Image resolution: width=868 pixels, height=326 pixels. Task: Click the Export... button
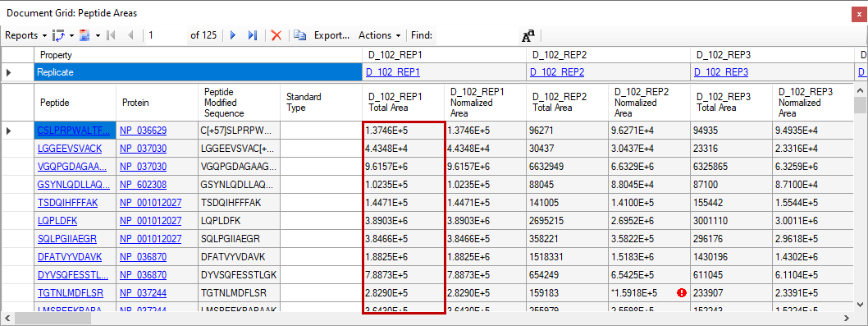click(x=332, y=35)
